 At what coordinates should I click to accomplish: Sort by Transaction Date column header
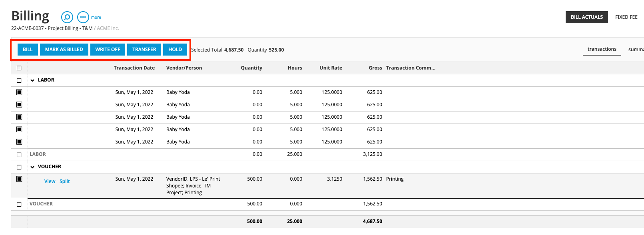(134, 68)
